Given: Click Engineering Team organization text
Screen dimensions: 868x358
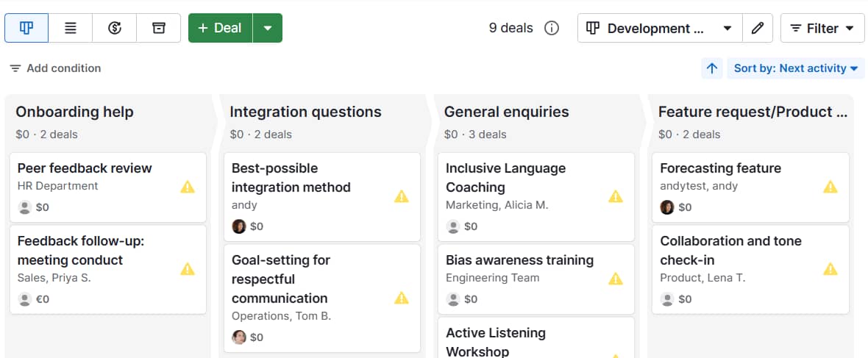Looking at the screenshot, I should point(492,278).
